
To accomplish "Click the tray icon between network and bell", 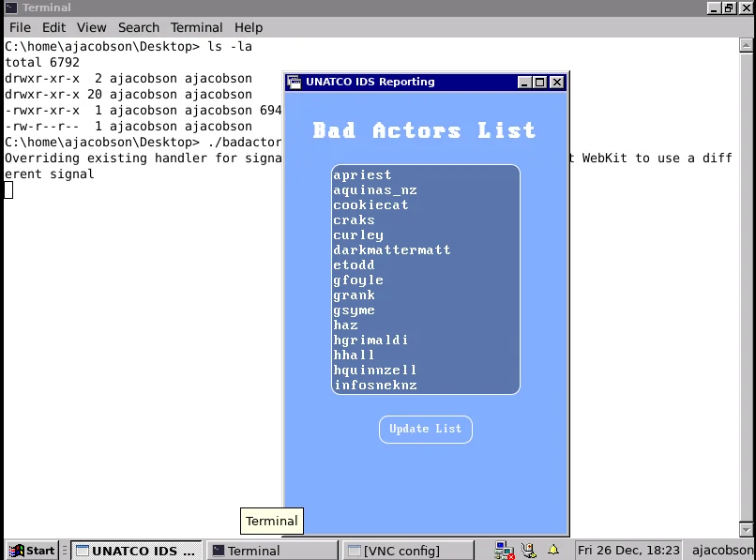I will pyautogui.click(x=529, y=551).
